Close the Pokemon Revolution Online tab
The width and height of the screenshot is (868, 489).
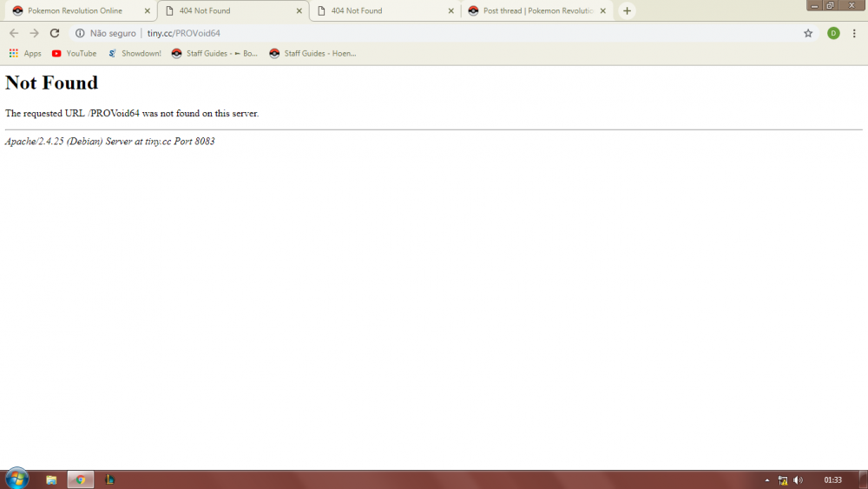coord(147,11)
